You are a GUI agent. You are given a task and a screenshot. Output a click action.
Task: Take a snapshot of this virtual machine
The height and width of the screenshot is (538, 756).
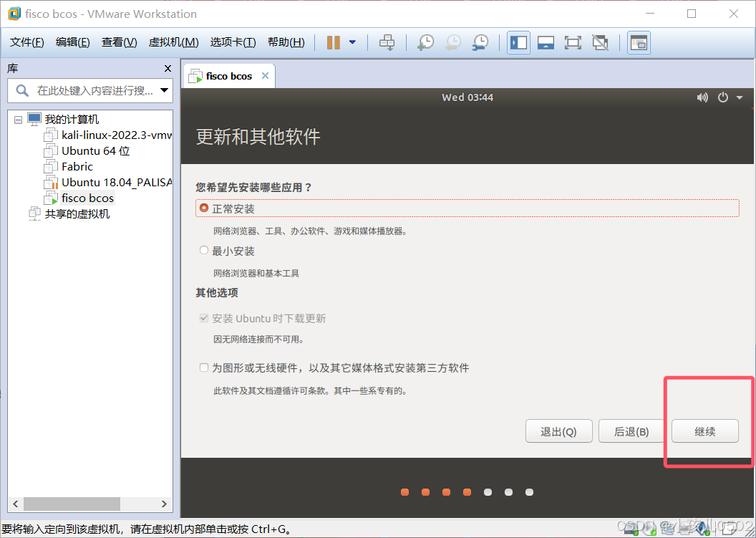click(x=425, y=42)
